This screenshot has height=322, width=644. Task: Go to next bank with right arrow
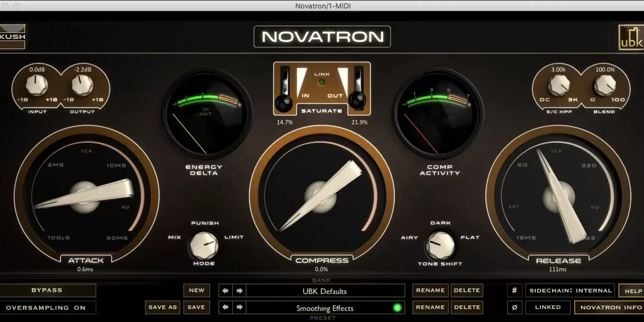click(x=239, y=291)
